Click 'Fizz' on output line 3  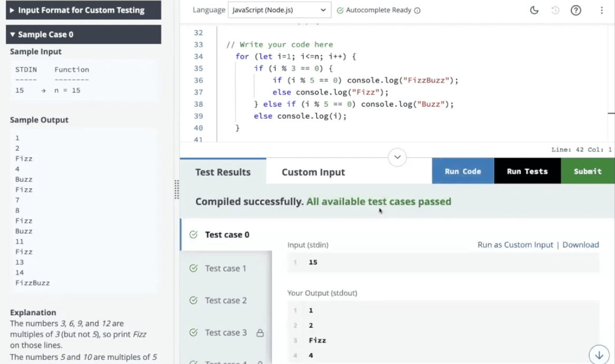pyautogui.click(x=318, y=340)
